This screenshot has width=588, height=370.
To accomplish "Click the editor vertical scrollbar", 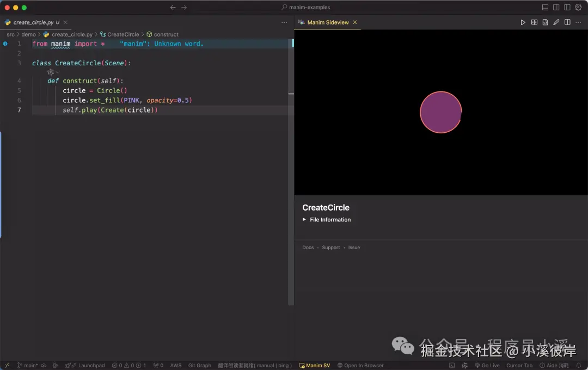I will [x=291, y=172].
